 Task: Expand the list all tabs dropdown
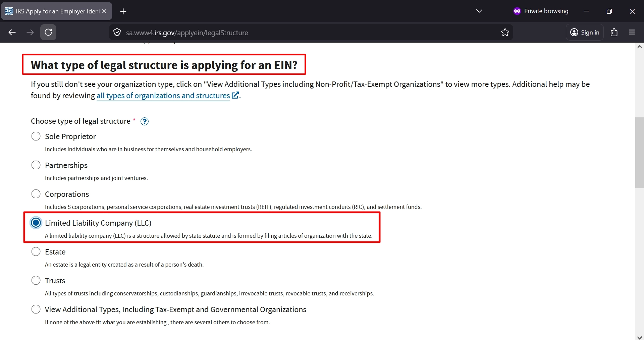coord(479,11)
